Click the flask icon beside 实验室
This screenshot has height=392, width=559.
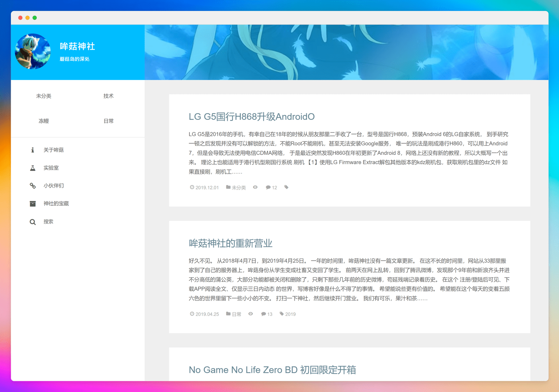(x=32, y=168)
